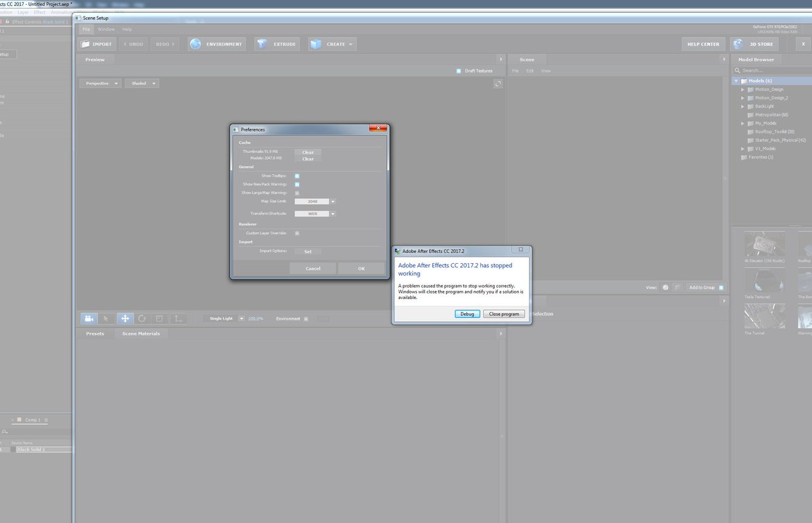The width and height of the screenshot is (812, 523).
Task: Collapse the Models (6) folder
Action: [x=737, y=81]
